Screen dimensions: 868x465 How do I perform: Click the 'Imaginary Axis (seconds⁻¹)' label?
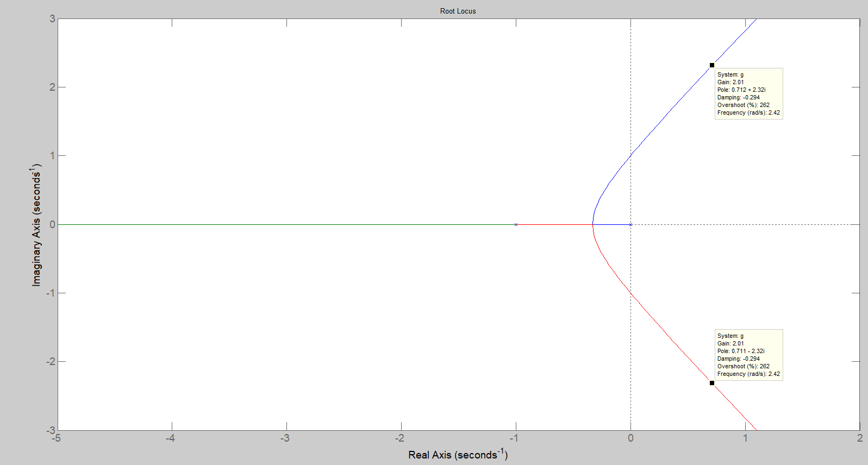(x=35, y=224)
